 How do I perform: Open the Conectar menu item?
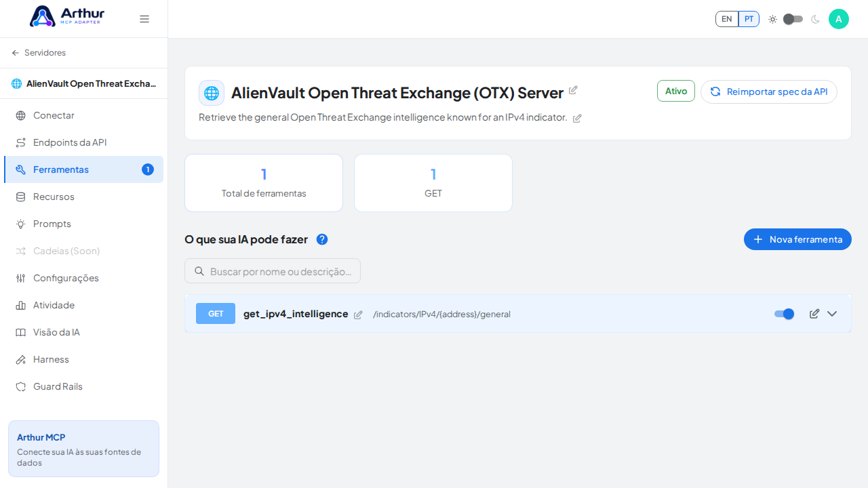coord(83,115)
